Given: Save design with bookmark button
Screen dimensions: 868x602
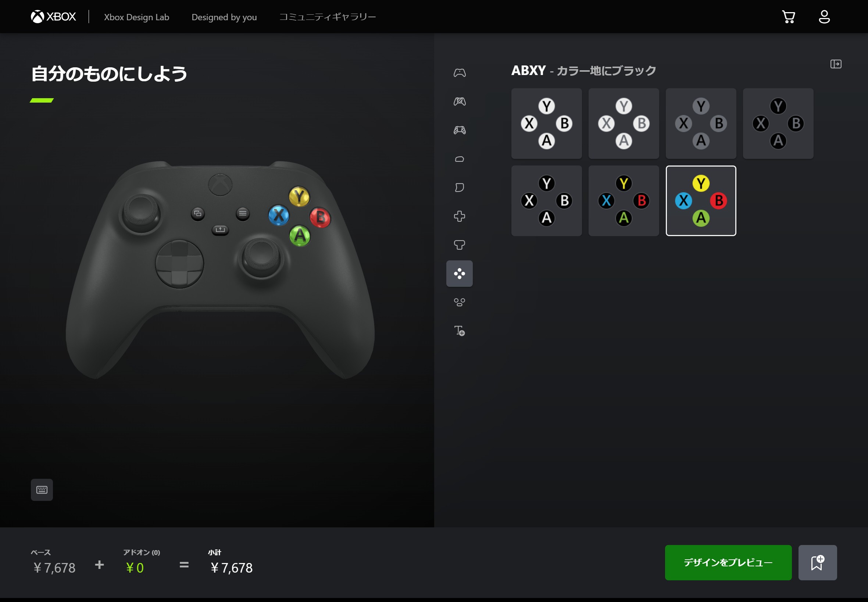Looking at the screenshot, I should [x=818, y=562].
